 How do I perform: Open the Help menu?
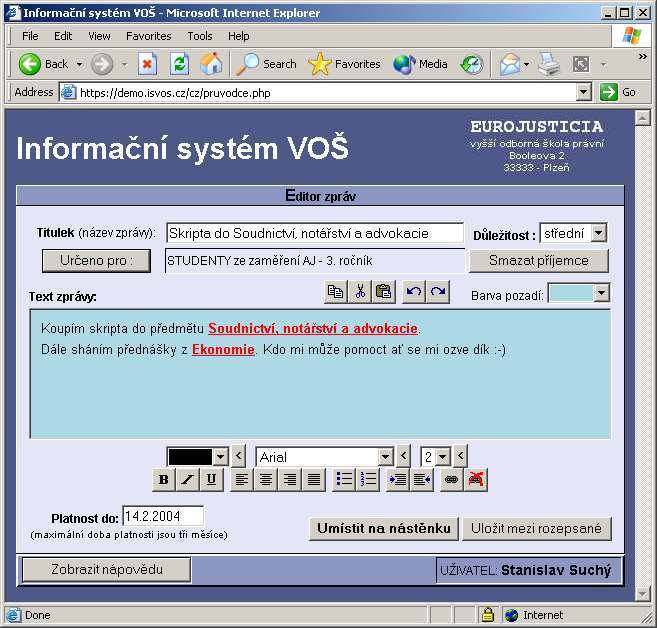(x=238, y=36)
